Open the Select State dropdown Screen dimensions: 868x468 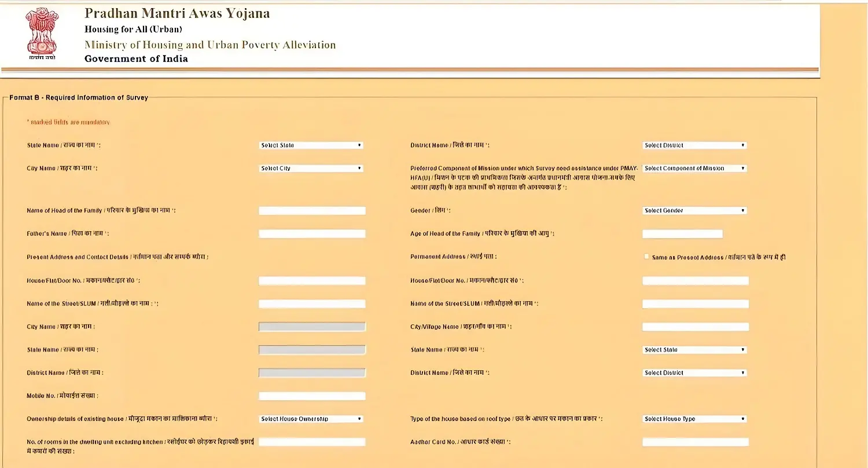coord(311,145)
